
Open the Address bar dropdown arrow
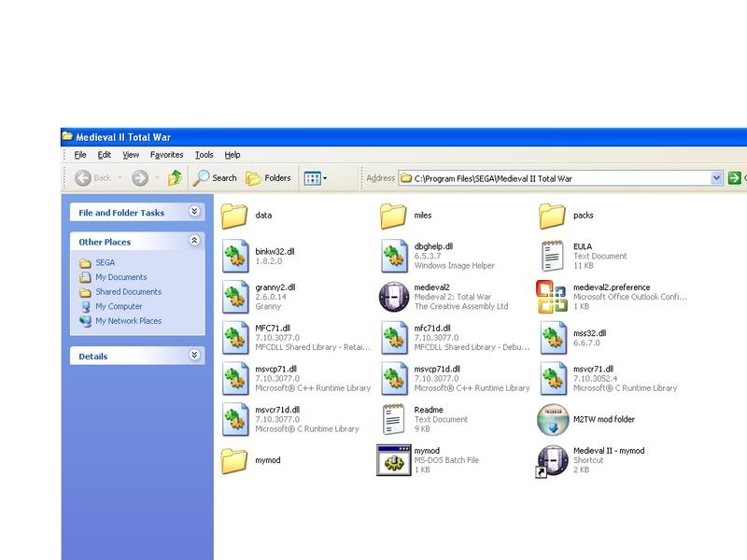(716, 178)
